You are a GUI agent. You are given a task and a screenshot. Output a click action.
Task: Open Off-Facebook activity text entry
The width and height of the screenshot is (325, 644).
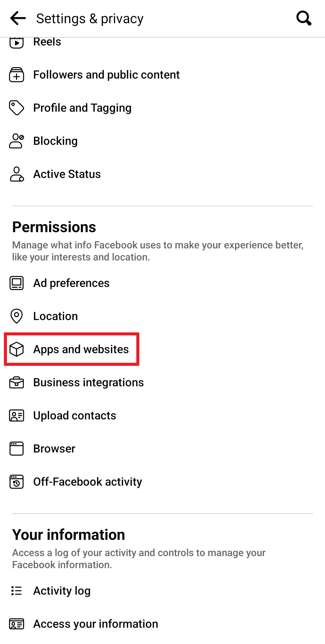(x=88, y=482)
